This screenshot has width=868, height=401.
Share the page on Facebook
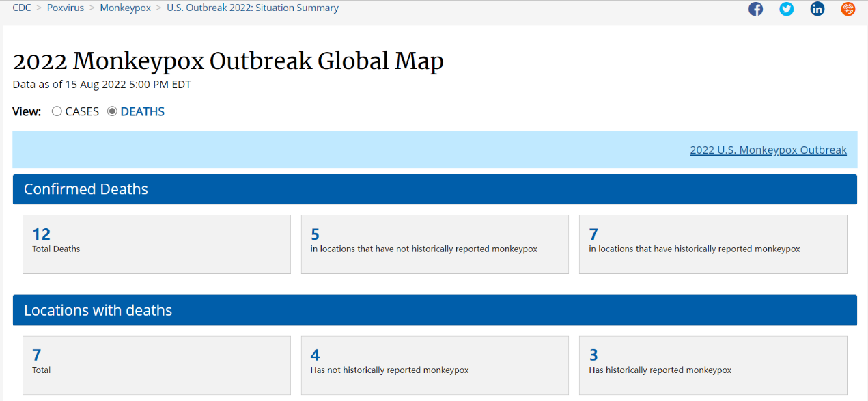(x=755, y=9)
